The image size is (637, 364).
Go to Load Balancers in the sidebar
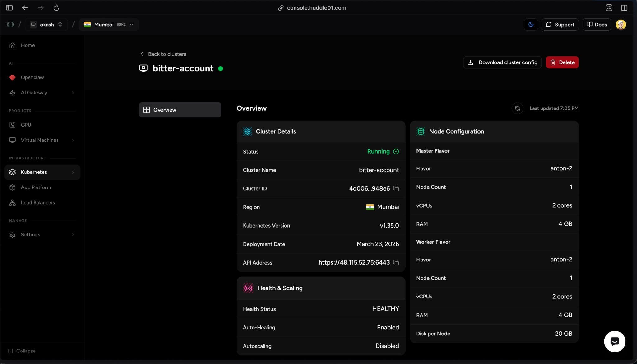pyautogui.click(x=38, y=203)
